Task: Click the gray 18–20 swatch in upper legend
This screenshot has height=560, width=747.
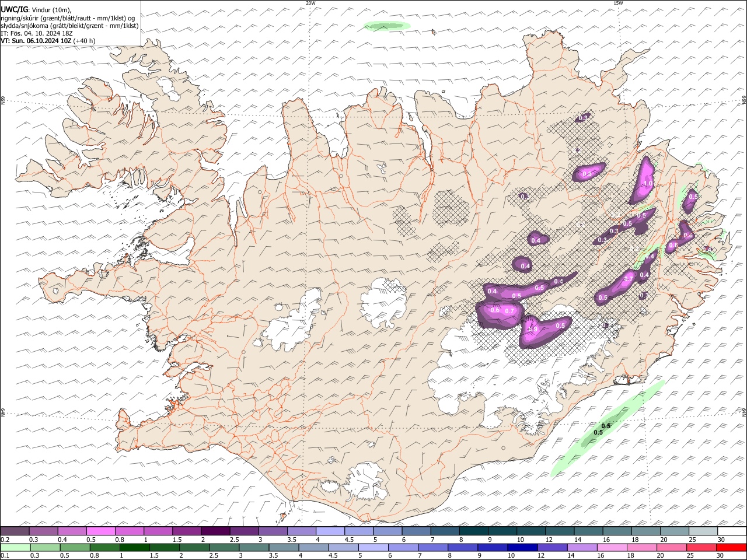Action: click(645, 531)
